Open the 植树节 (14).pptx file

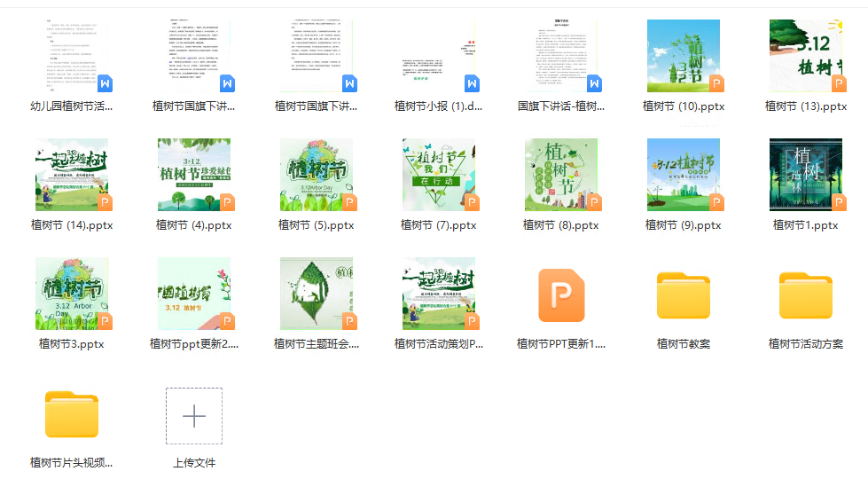point(71,175)
